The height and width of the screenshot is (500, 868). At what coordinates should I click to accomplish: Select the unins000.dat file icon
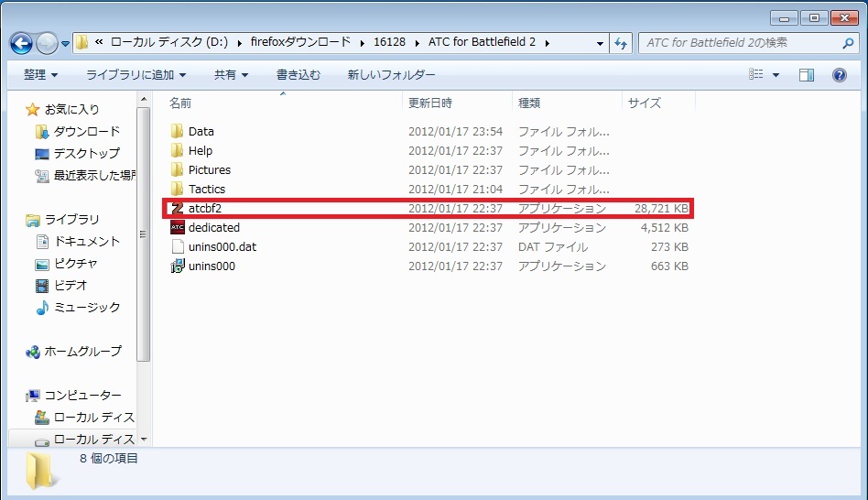177,247
